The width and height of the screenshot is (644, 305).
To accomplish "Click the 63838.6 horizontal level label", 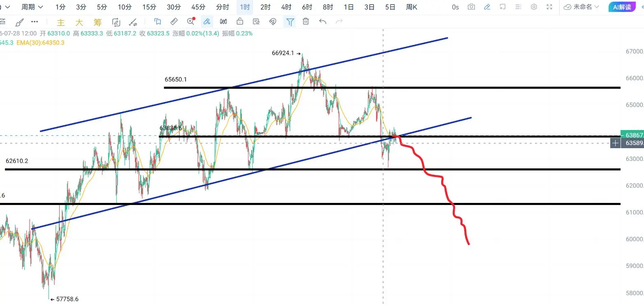I will tap(171, 128).
